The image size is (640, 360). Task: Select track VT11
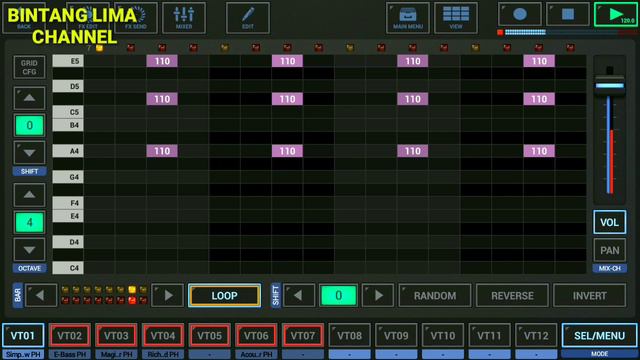pyautogui.click(x=489, y=336)
